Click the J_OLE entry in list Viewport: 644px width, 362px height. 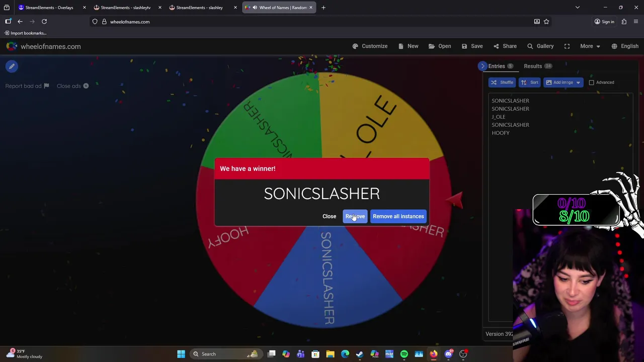pyautogui.click(x=498, y=117)
